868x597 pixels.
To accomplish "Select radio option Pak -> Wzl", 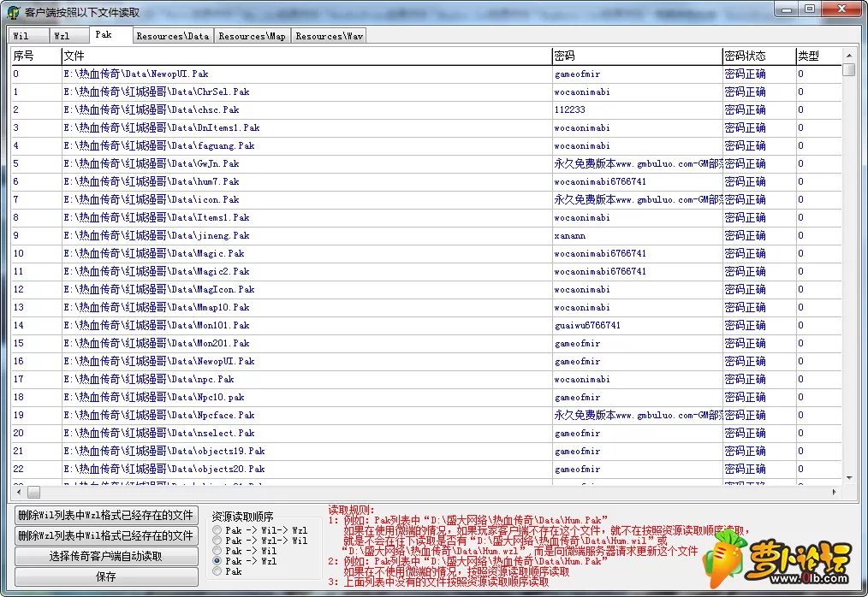I will point(245,561).
